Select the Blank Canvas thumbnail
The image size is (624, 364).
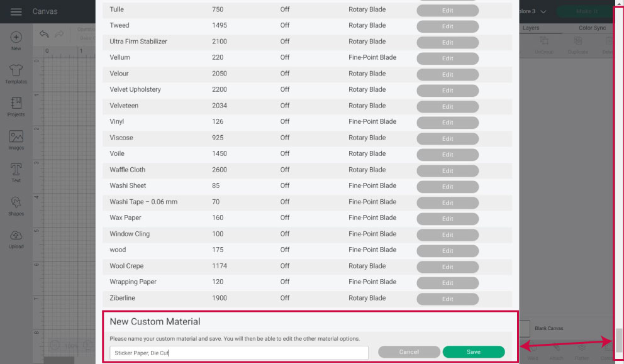point(524,328)
